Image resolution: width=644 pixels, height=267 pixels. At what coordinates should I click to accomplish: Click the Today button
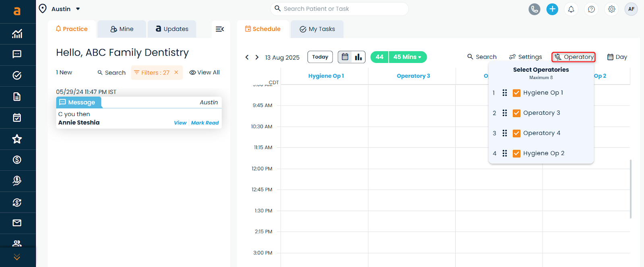(x=320, y=57)
